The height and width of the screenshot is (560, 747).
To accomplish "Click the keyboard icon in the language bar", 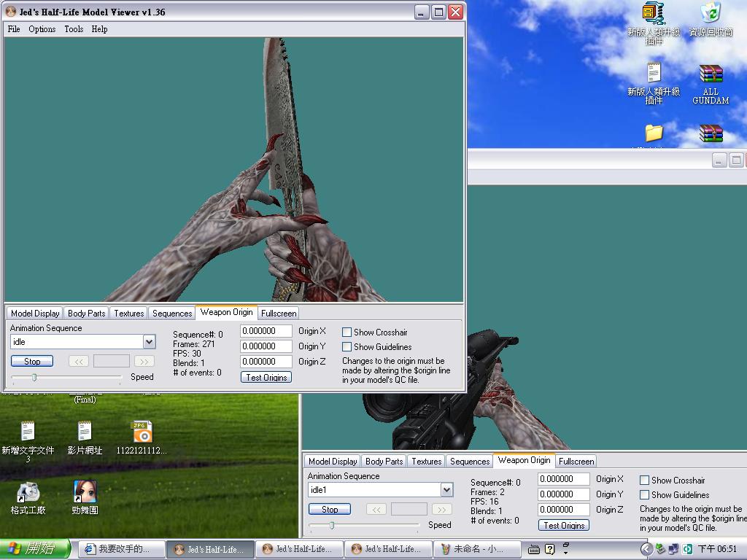I will (x=533, y=550).
